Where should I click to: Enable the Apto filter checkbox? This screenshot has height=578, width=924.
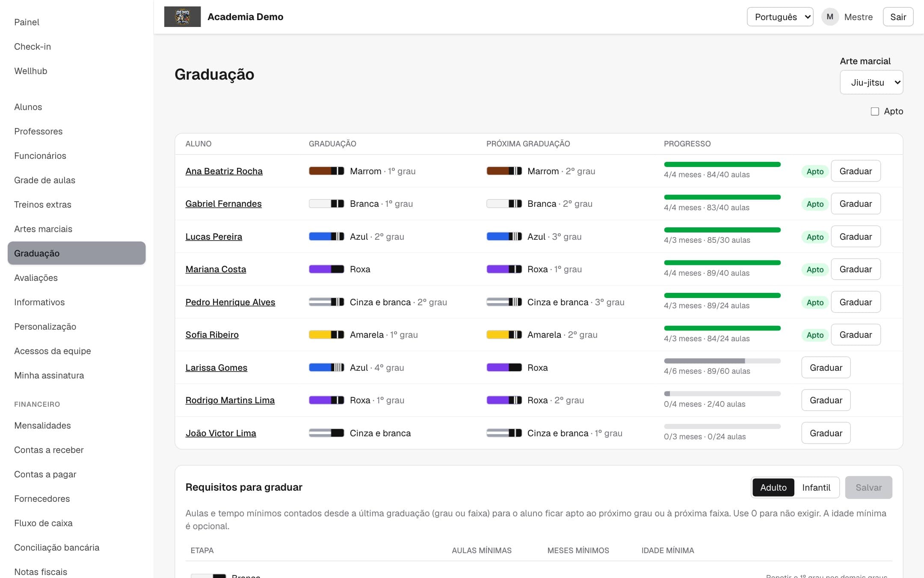pyautogui.click(x=875, y=111)
